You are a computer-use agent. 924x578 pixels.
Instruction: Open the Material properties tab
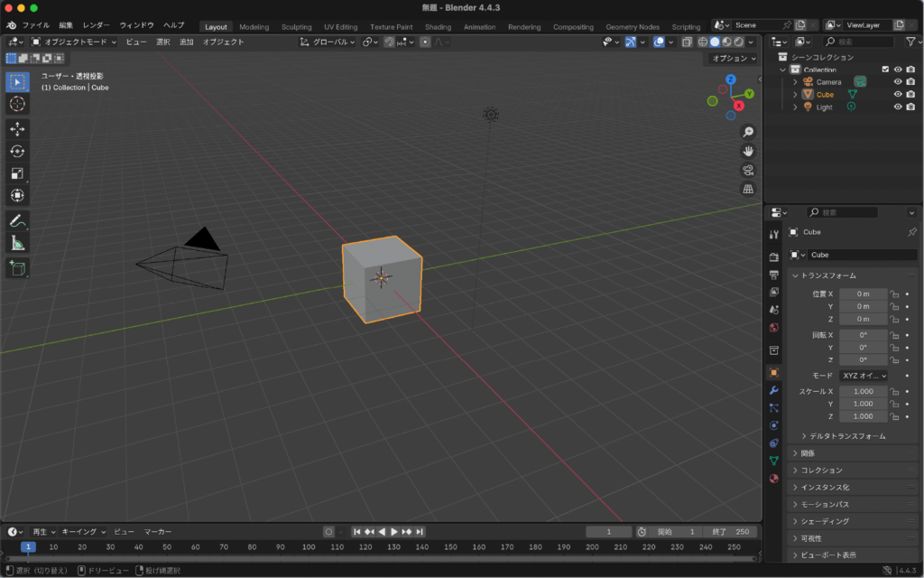(773, 479)
